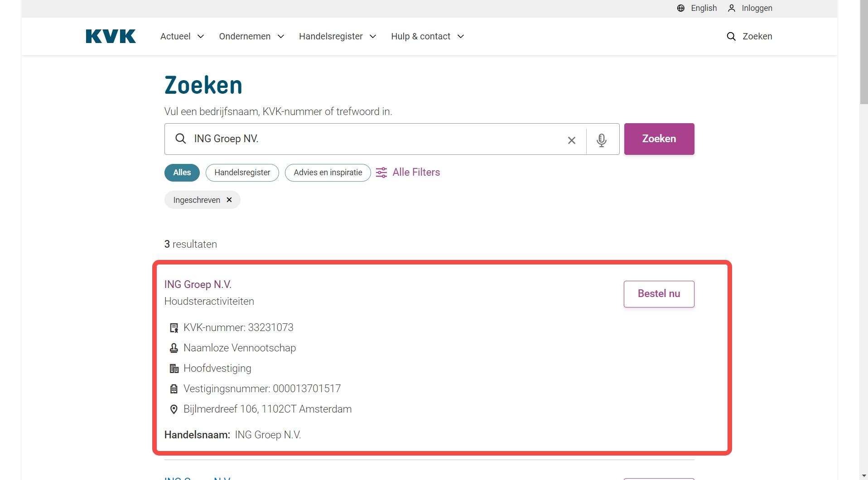Click the KVK logo
868x480 pixels.
(x=111, y=36)
